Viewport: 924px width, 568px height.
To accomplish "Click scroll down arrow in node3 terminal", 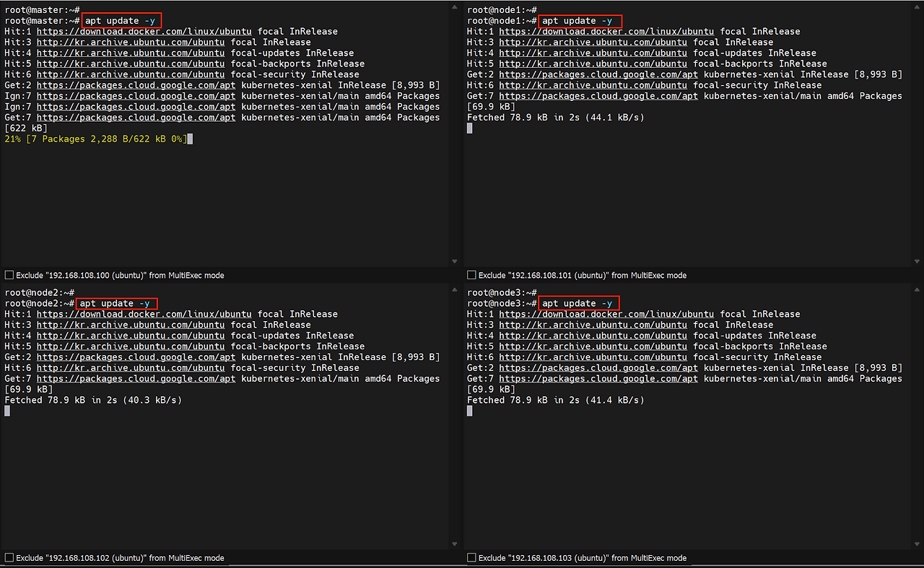I will point(917,544).
